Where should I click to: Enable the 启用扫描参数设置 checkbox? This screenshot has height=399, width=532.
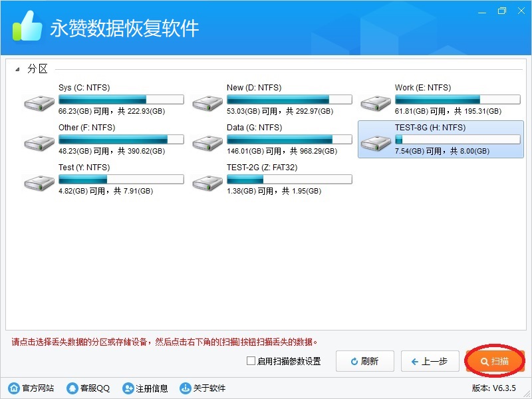[x=251, y=362]
